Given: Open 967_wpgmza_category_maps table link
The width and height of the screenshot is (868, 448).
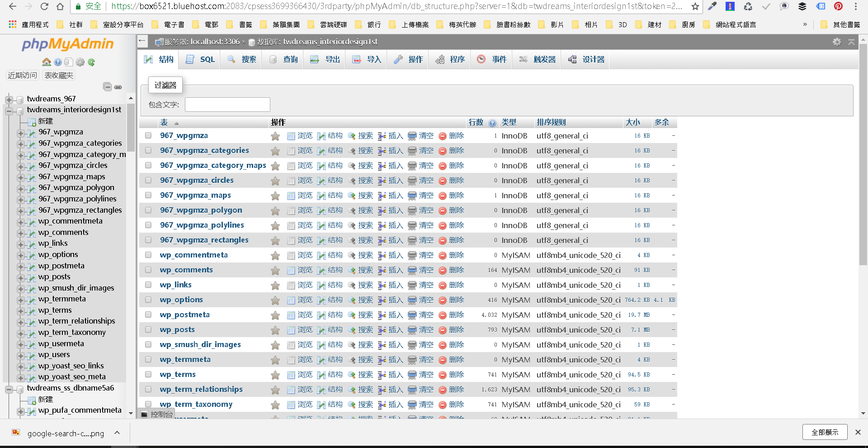Looking at the screenshot, I should [213, 165].
